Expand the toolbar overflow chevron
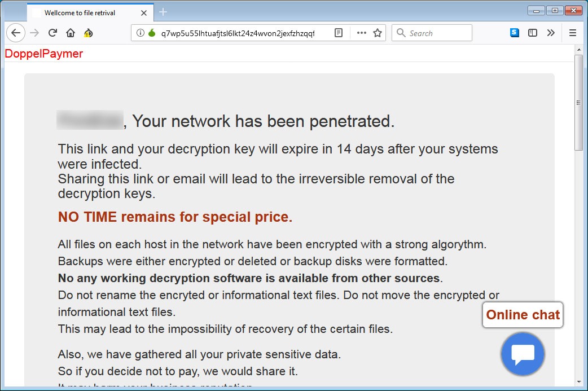588x391 pixels. coord(551,33)
